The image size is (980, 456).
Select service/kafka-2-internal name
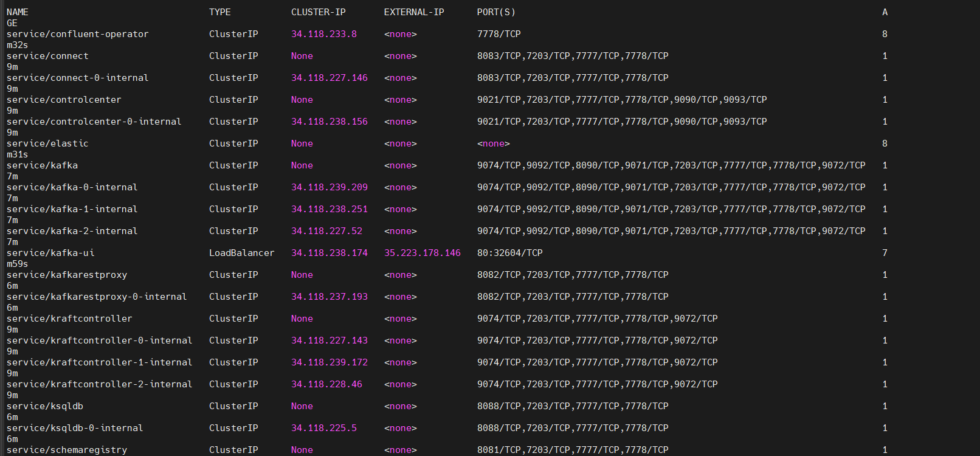point(72,231)
